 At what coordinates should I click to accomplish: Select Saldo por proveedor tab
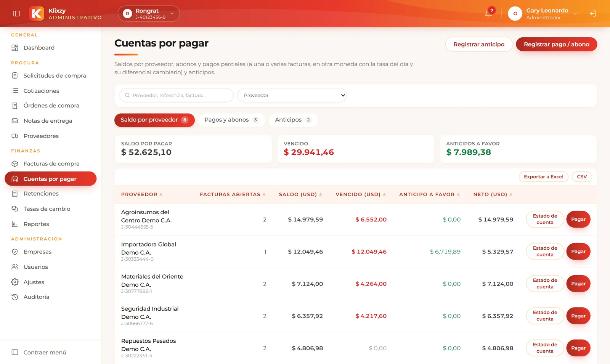pos(154,120)
